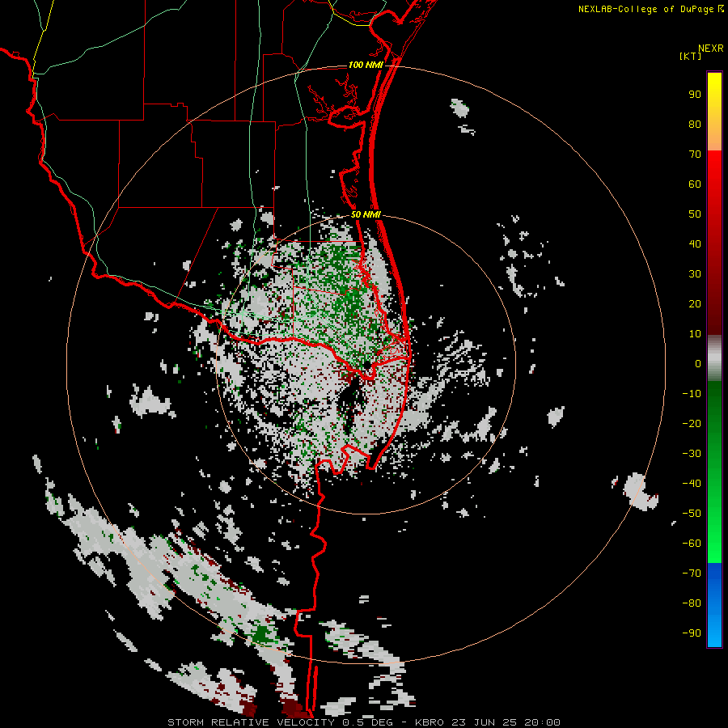
Task: Click the 100 NMI range ring label
Action: tap(366, 65)
